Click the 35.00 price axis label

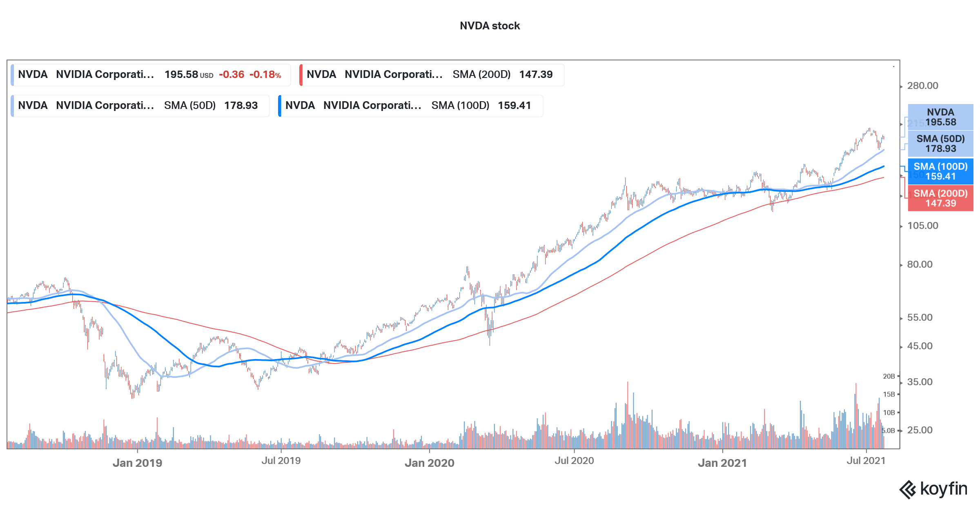[x=920, y=382]
